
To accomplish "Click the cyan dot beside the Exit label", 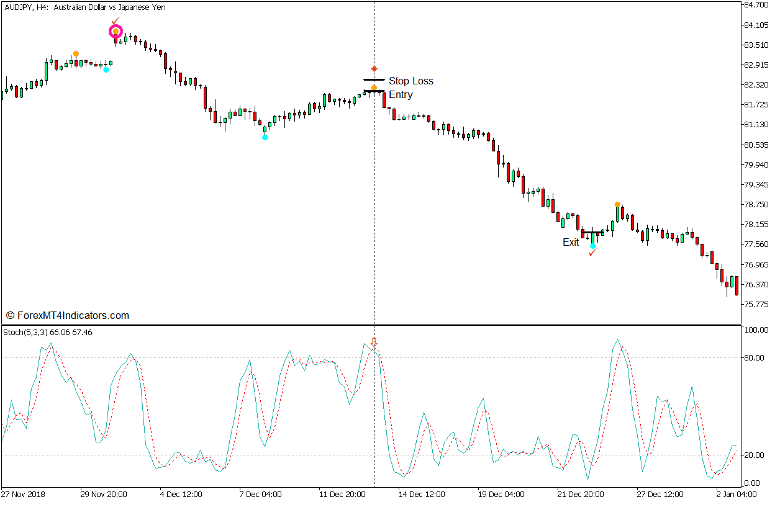I will tap(592, 246).
